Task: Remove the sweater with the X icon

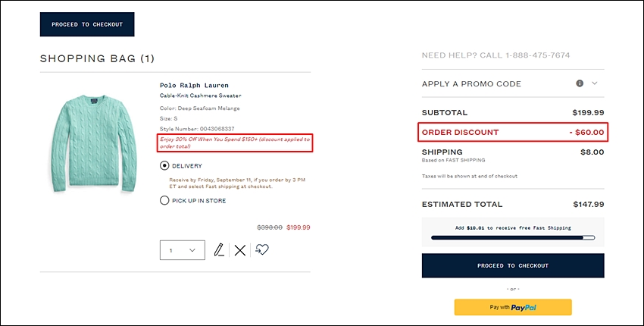Action: point(240,250)
